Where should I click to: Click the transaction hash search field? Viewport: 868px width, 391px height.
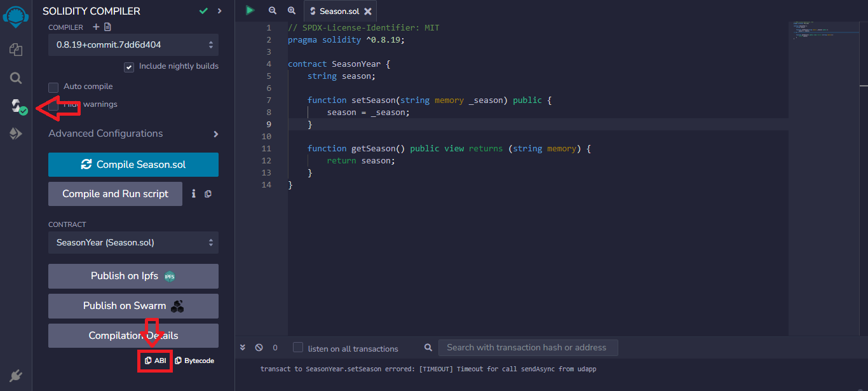tap(527, 348)
